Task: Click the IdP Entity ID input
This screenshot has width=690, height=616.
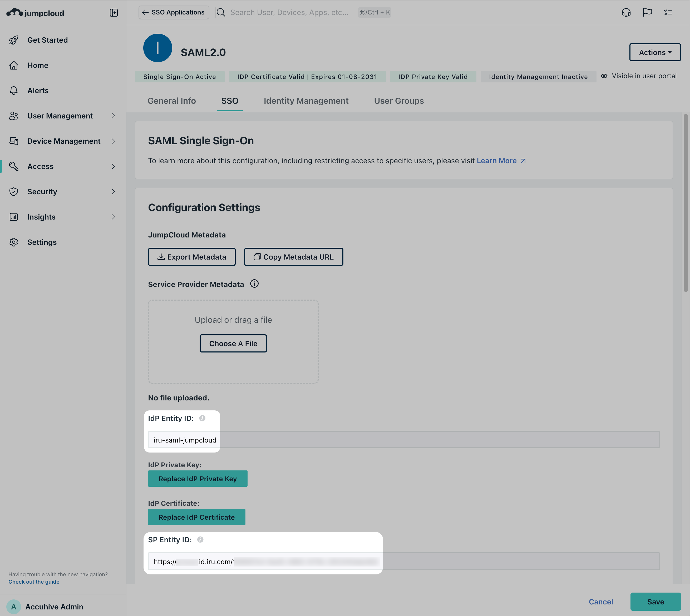Action: 403,440
